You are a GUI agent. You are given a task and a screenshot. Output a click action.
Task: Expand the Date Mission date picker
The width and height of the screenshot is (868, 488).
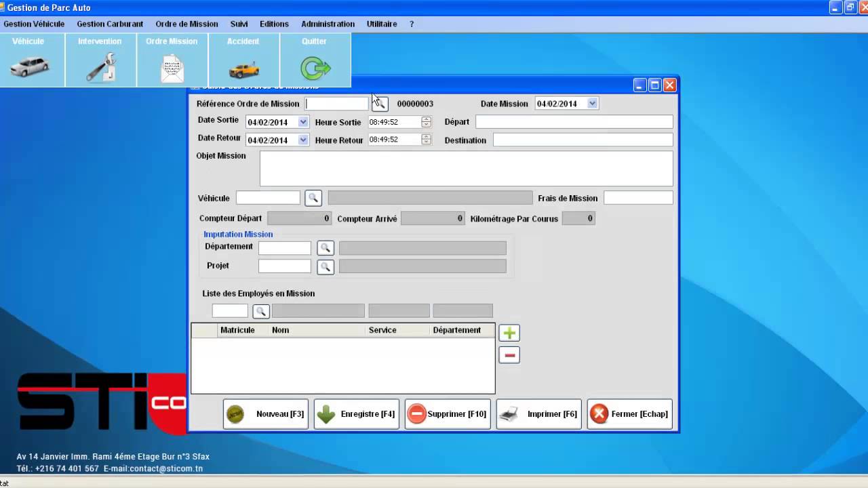pos(592,104)
